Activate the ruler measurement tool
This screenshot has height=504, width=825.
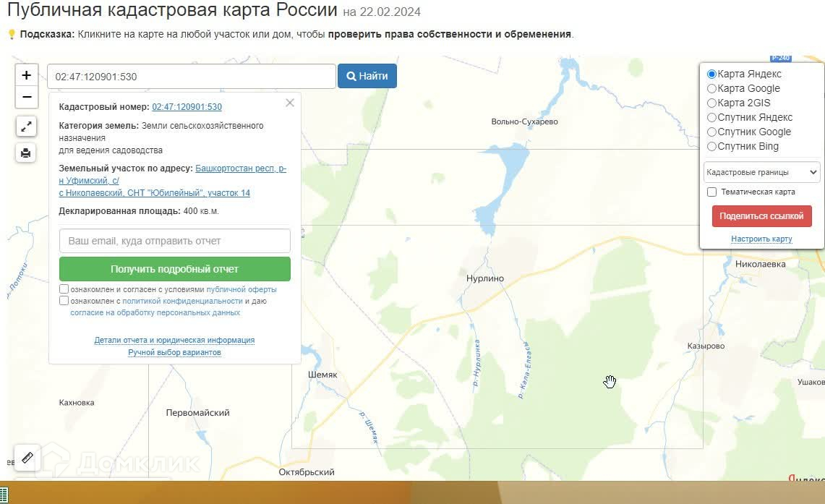tap(27, 458)
